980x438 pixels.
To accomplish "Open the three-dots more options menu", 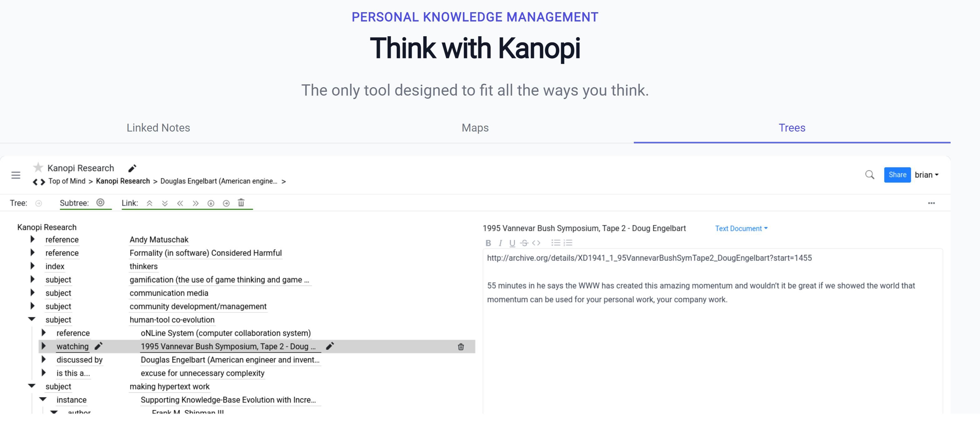I will point(931,203).
